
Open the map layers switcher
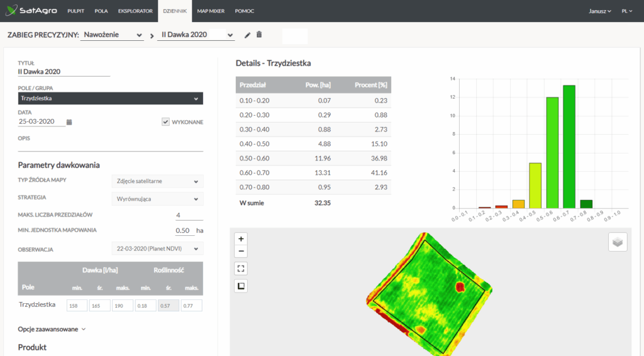click(618, 242)
